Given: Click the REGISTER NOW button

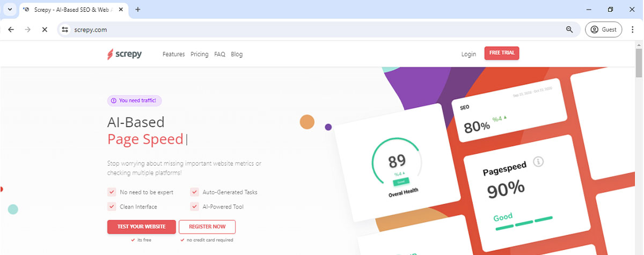Looking at the screenshot, I should [x=207, y=227].
